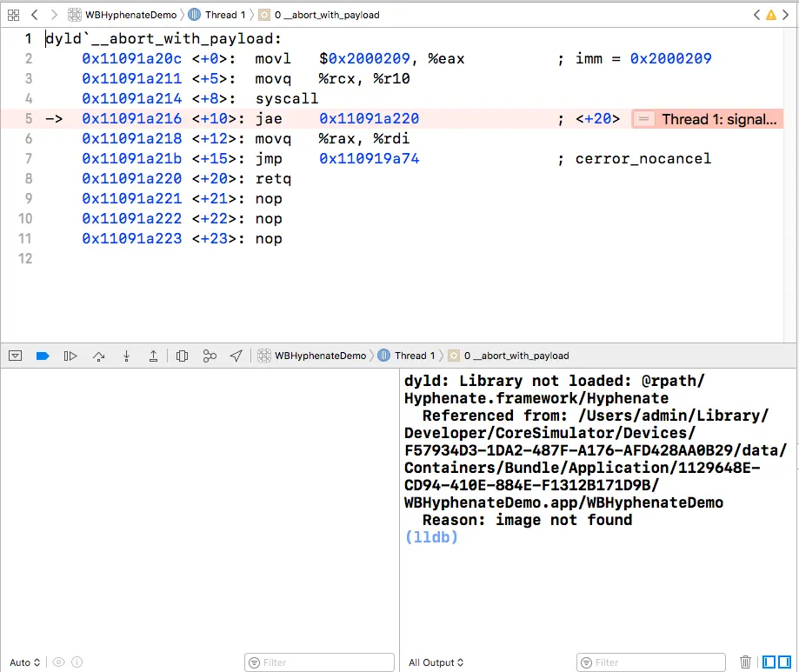Screen dimensions: 799x672
Task: Click the Thread 1: signal annotation
Action: point(708,119)
